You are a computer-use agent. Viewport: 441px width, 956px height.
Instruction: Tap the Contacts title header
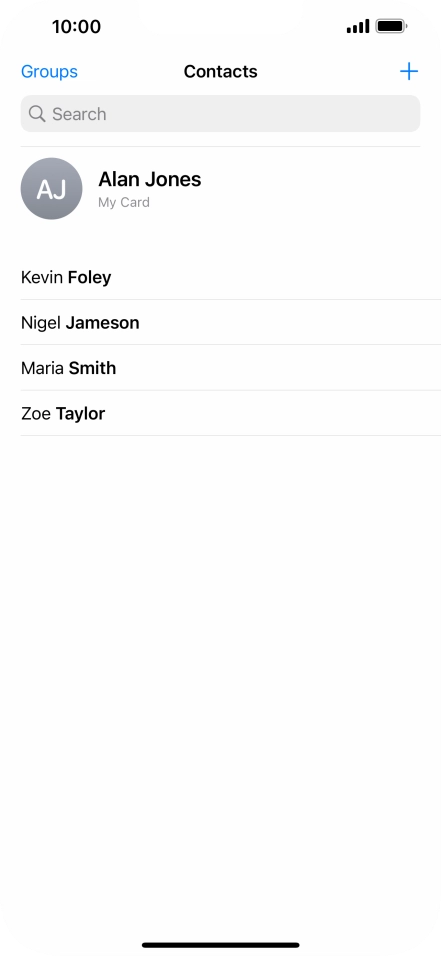coord(220,71)
